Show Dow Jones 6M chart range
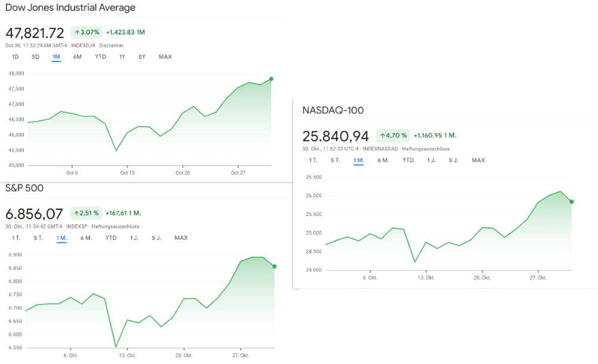This screenshot has width=598, height=364. (x=78, y=57)
